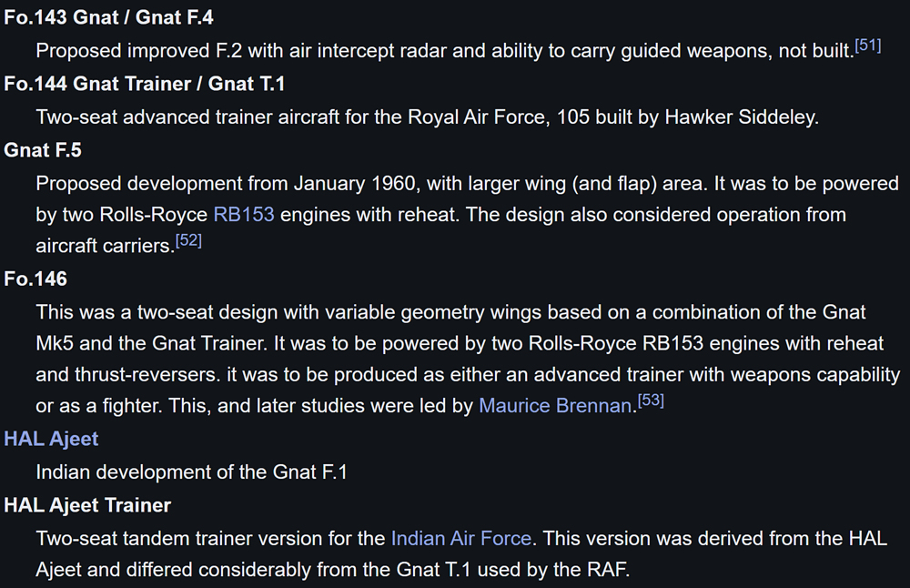Click the 'Proposed improved F.2' description line

(x=444, y=51)
